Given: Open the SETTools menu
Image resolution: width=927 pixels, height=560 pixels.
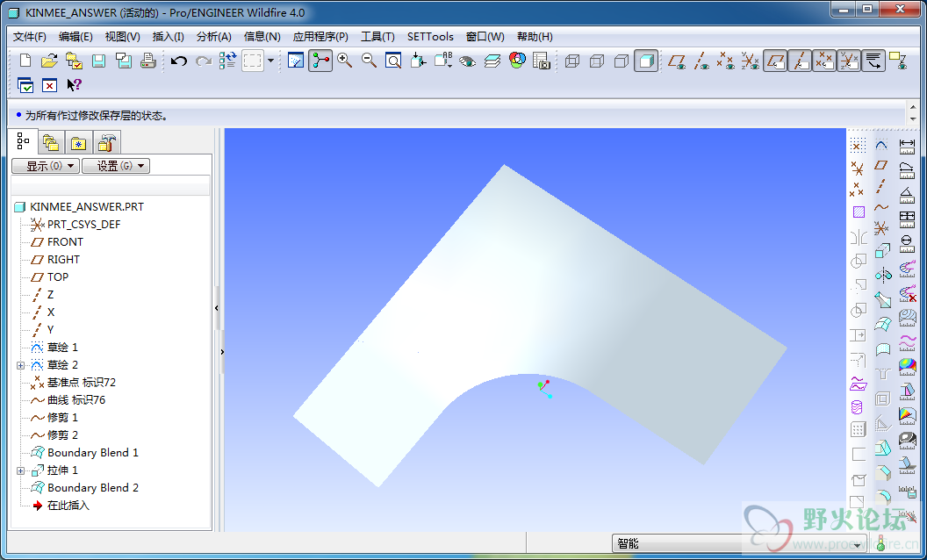Looking at the screenshot, I should coord(430,37).
